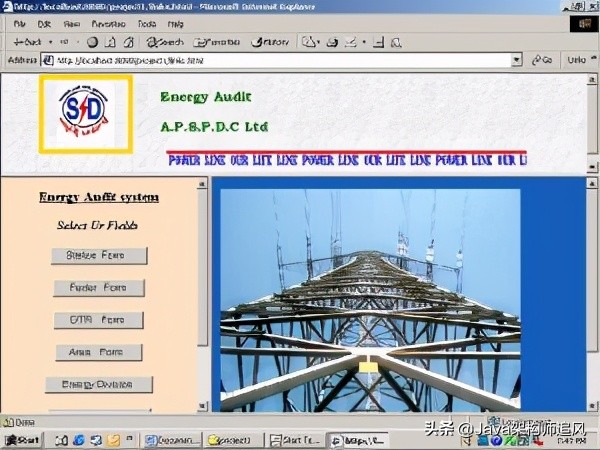Open the History pane from the toolbar
600x450 pixels.
click(x=270, y=42)
